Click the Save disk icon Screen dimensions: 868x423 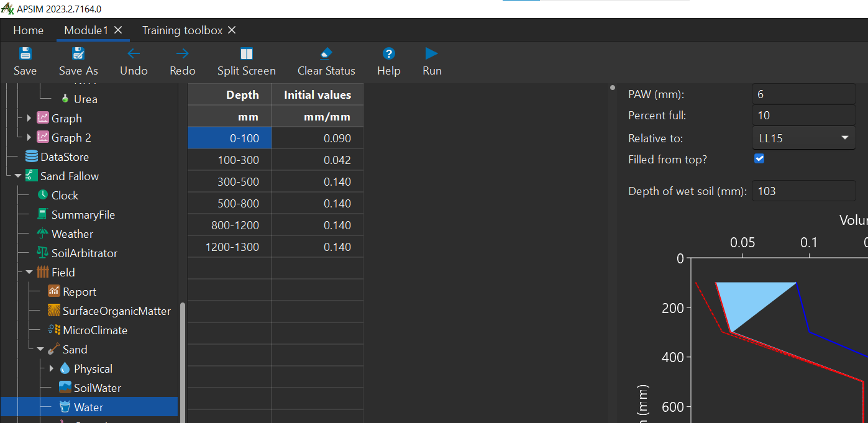click(x=25, y=53)
